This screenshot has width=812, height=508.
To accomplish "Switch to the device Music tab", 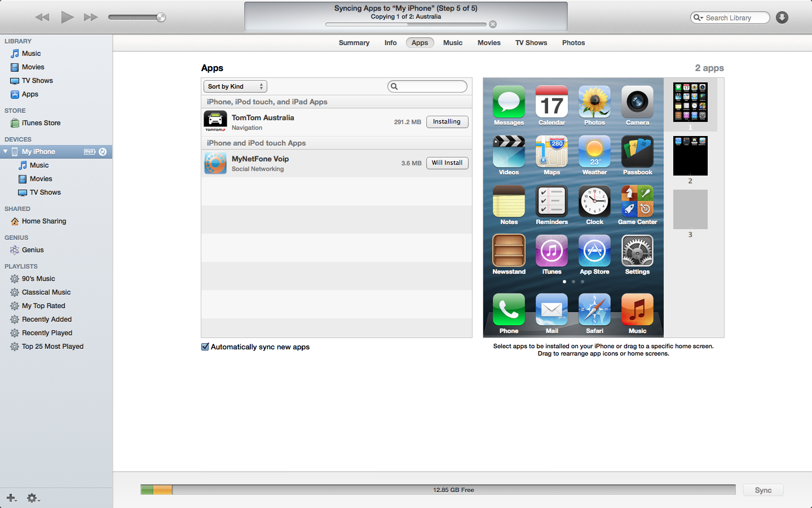I will 453,43.
